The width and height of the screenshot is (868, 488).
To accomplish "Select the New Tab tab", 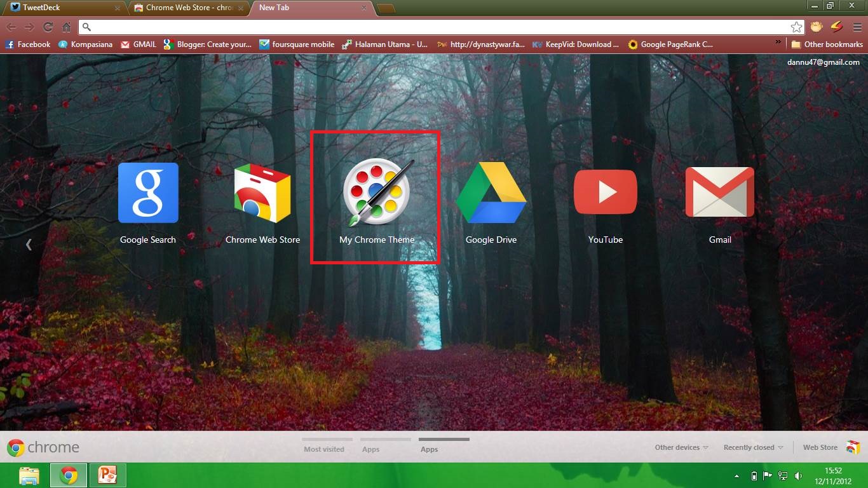I will click(x=311, y=8).
